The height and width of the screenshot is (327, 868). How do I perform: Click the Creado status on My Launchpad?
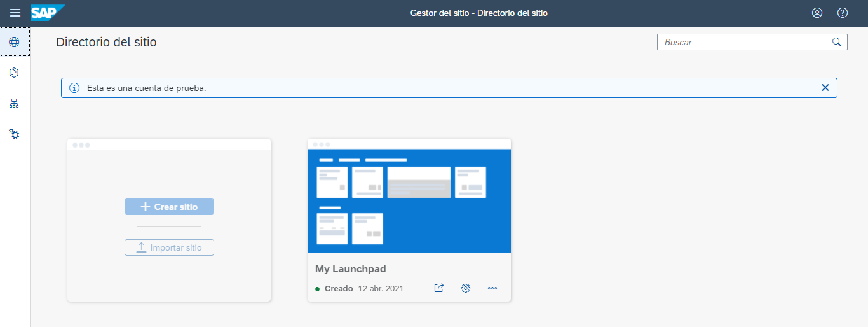coord(338,288)
